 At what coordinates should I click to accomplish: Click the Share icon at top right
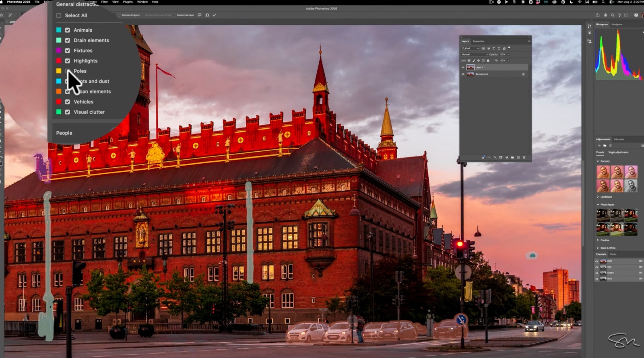point(598,15)
